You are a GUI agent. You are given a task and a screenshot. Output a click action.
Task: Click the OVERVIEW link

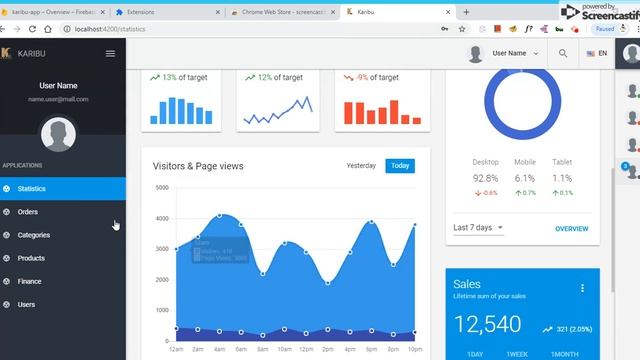(x=571, y=229)
